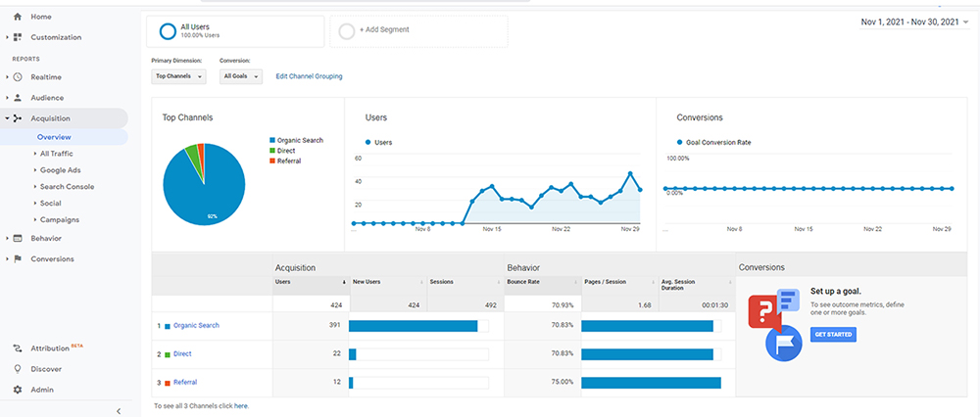Viewport: 980px width, 417px height.
Task: Click the Referral bounce rate 75.00%
Action: [563, 382]
